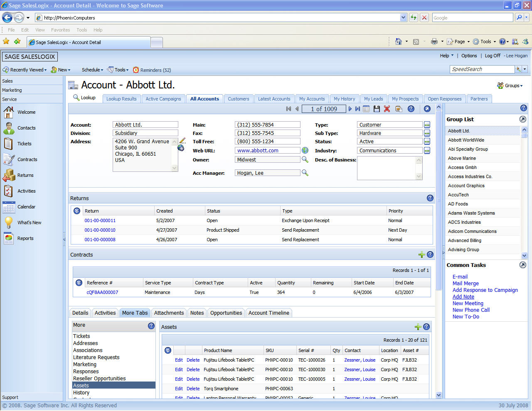Go to next account record
Screen dimensions: 532x411
tap(350, 109)
